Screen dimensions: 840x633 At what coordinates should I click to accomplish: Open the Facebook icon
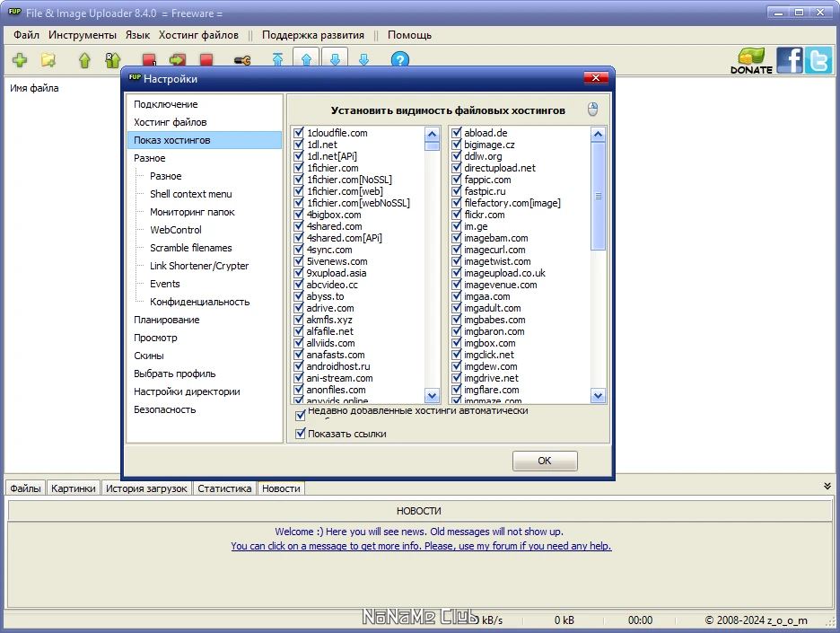coord(789,60)
